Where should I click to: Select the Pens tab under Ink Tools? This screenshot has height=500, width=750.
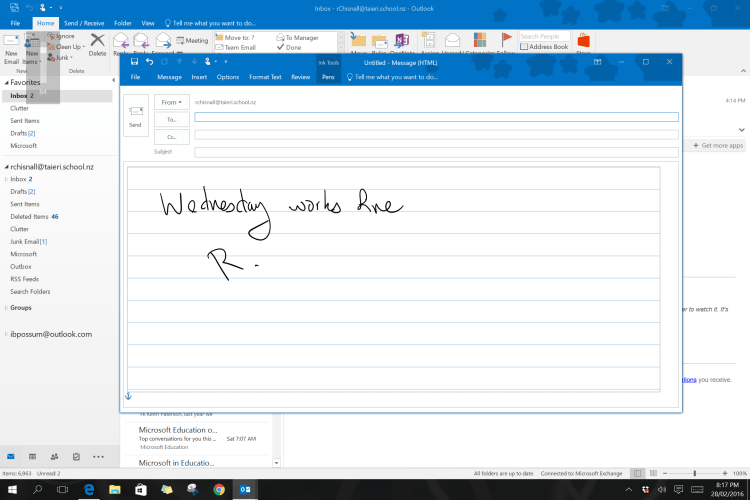tap(328, 77)
